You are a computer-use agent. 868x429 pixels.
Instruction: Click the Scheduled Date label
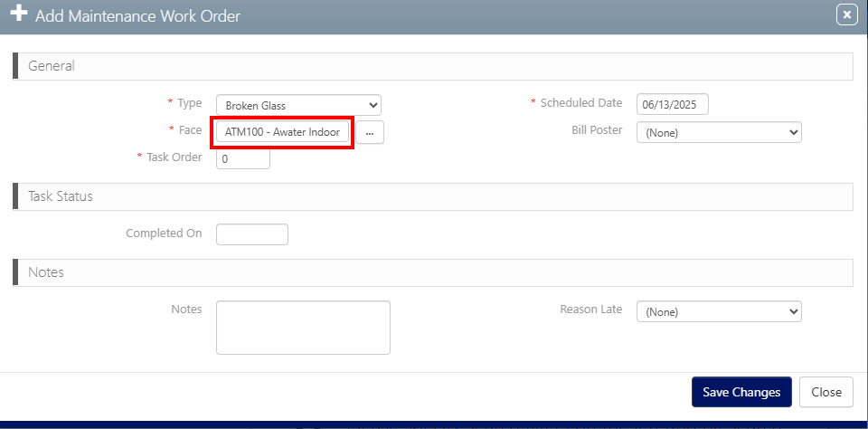(x=580, y=103)
